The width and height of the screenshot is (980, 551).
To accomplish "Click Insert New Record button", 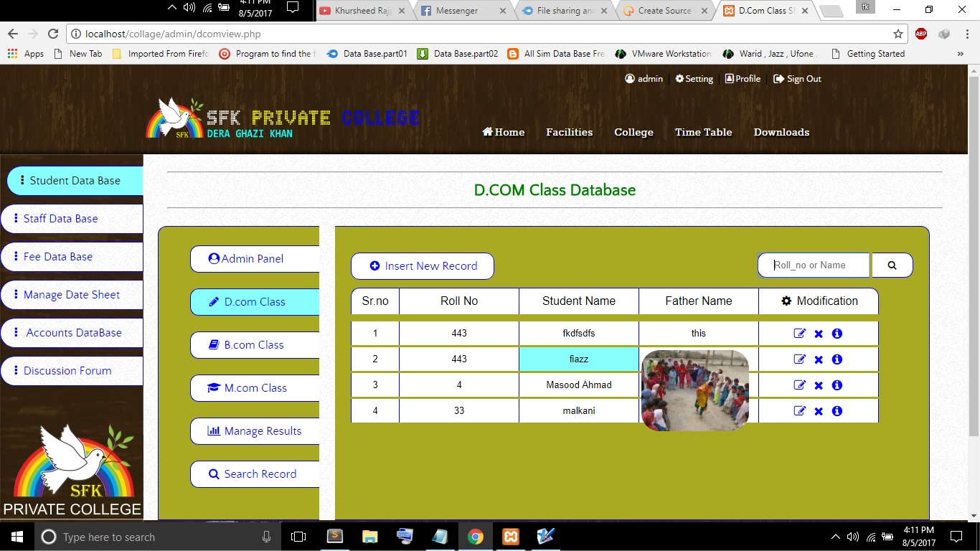I will (x=422, y=265).
